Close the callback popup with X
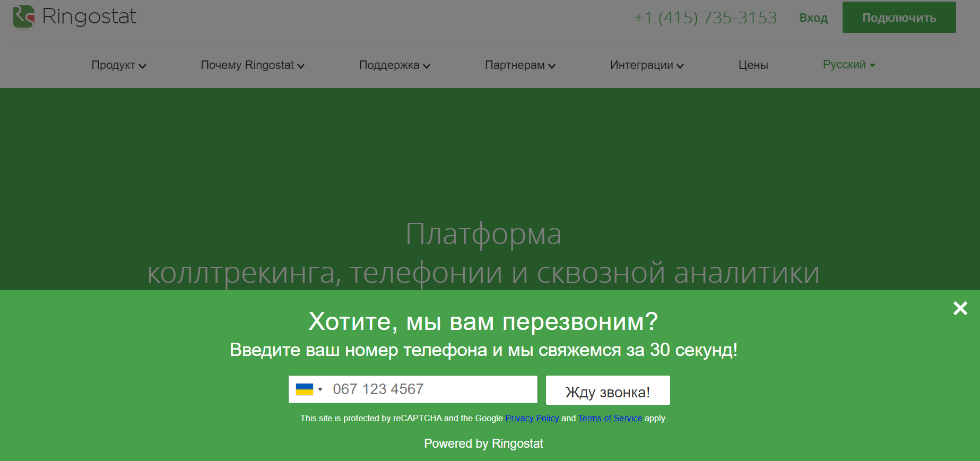 click(960, 308)
